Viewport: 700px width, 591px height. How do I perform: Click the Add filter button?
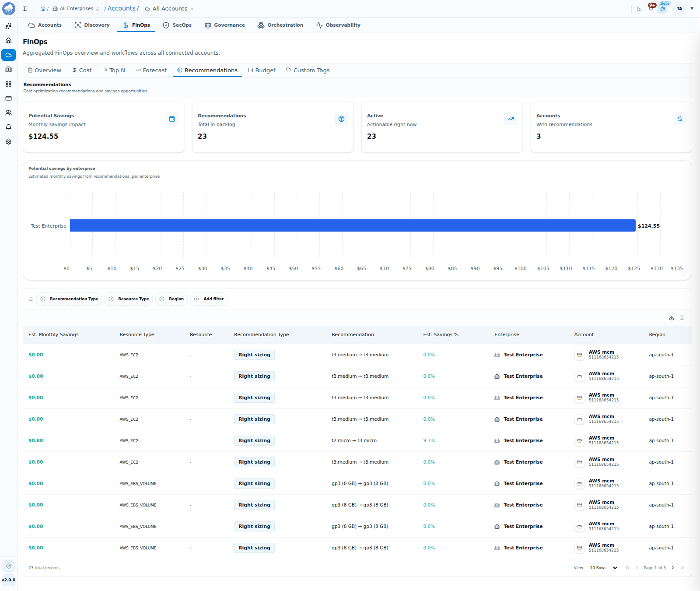[209, 299]
